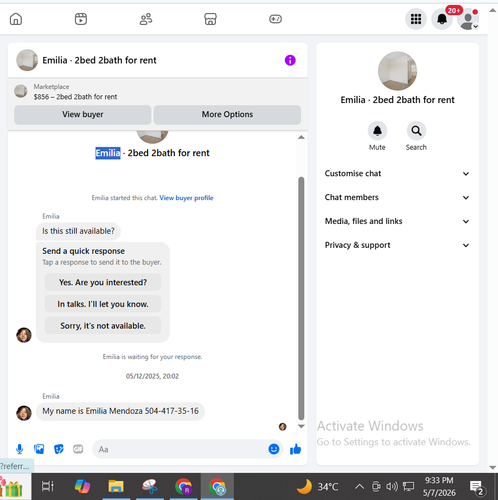Click purple conversation information icon
Viewport: 498px width, 500px height.
(290, 60)
